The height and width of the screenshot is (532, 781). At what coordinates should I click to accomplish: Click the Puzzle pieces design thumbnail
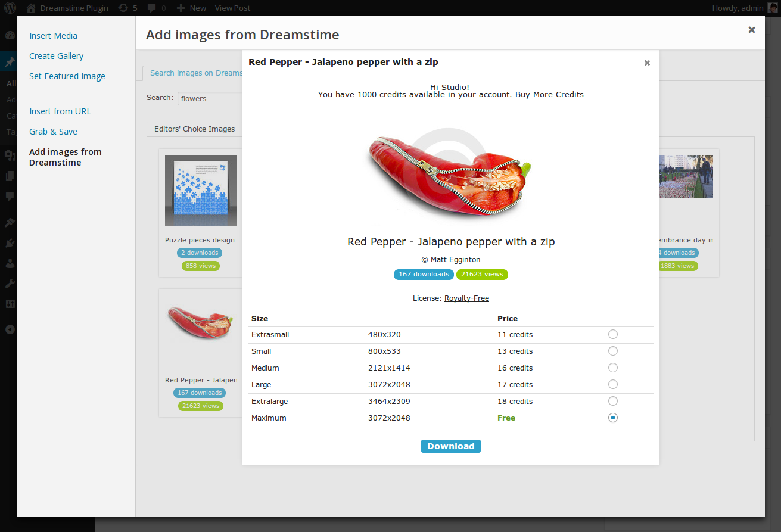201,191
